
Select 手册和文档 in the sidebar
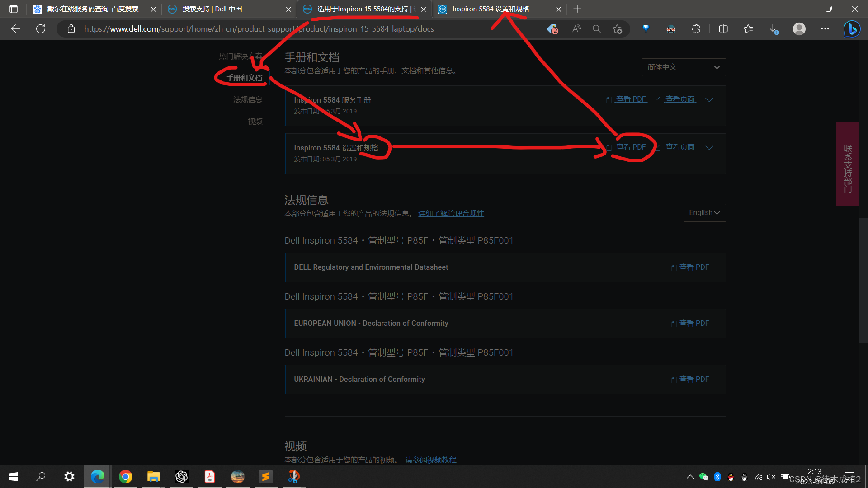click(x=244, y=78)
